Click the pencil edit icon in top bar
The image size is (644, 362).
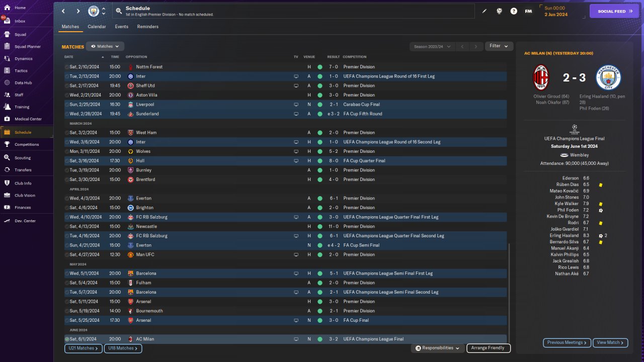485,11
